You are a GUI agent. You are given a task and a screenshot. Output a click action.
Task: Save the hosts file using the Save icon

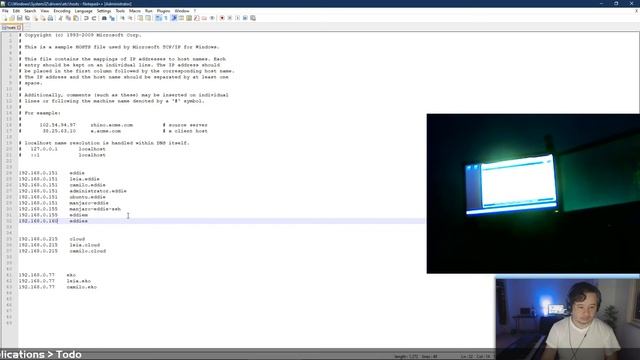click(20, 18)
